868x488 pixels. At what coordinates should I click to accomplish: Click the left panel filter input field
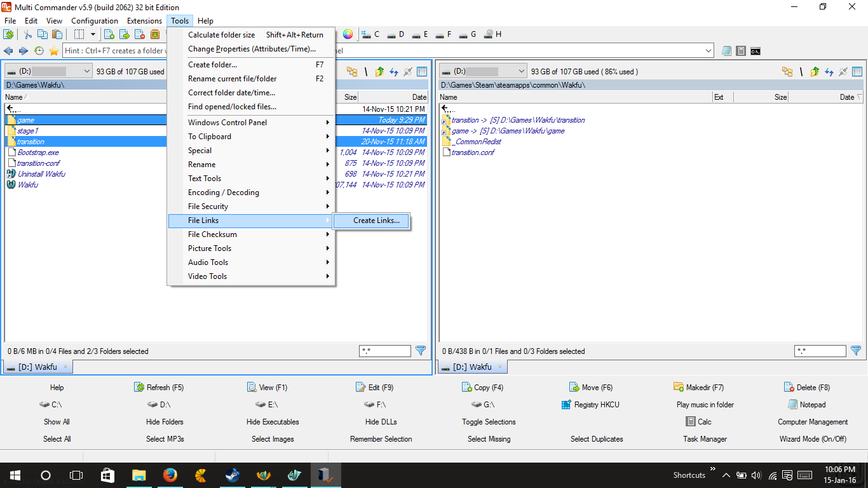tap(384, 351)
